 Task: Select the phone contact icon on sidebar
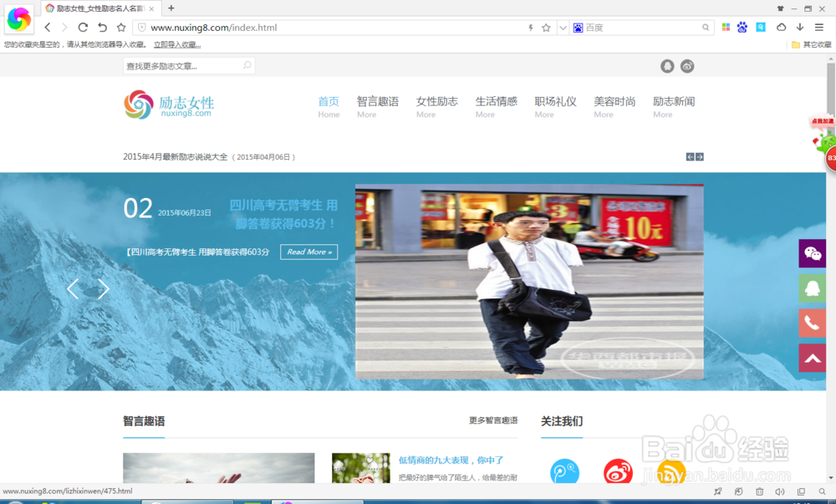click(x=812, y=323)
